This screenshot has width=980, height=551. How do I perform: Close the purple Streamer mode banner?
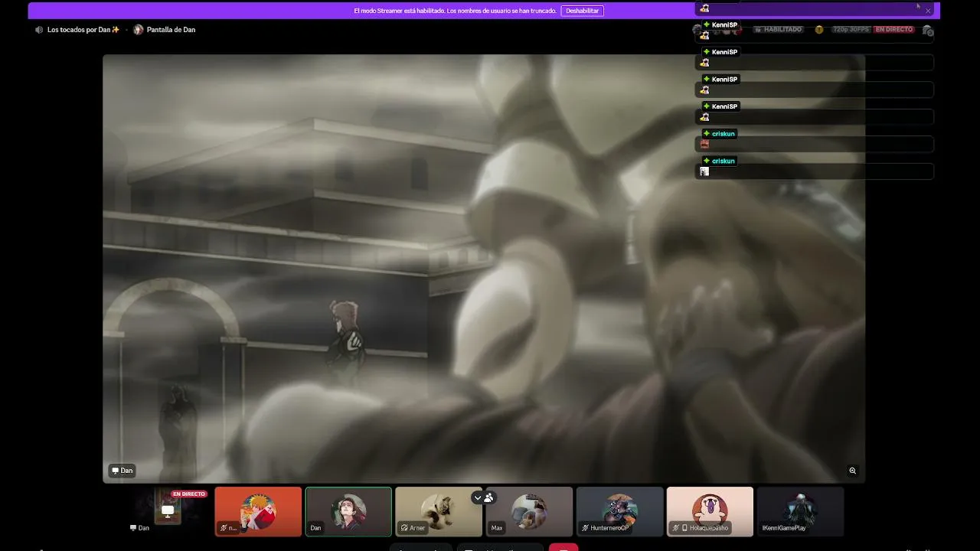point(928,11)
